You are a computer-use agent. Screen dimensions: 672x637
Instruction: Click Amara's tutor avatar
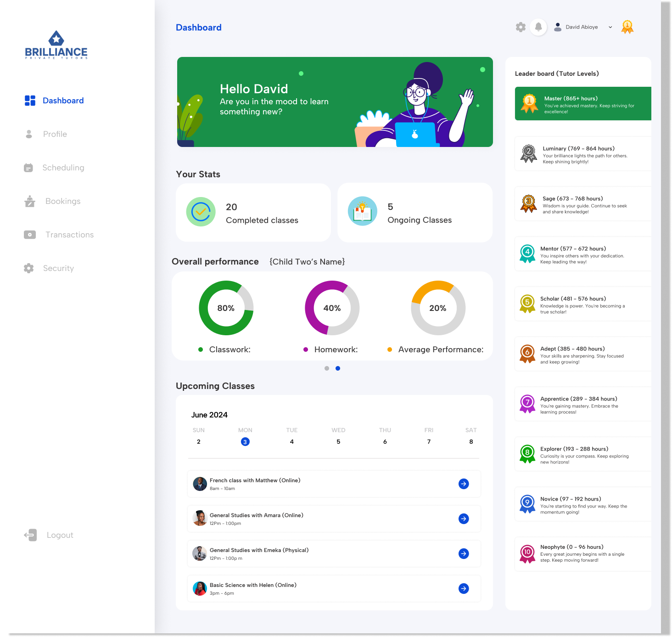tap(200, 519)
